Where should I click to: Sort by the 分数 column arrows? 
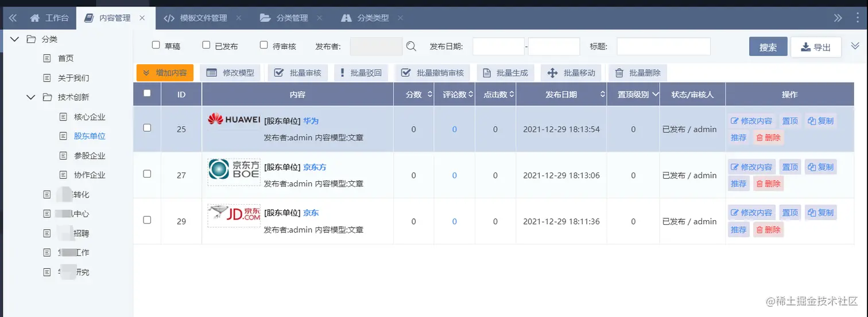point(430,95)
